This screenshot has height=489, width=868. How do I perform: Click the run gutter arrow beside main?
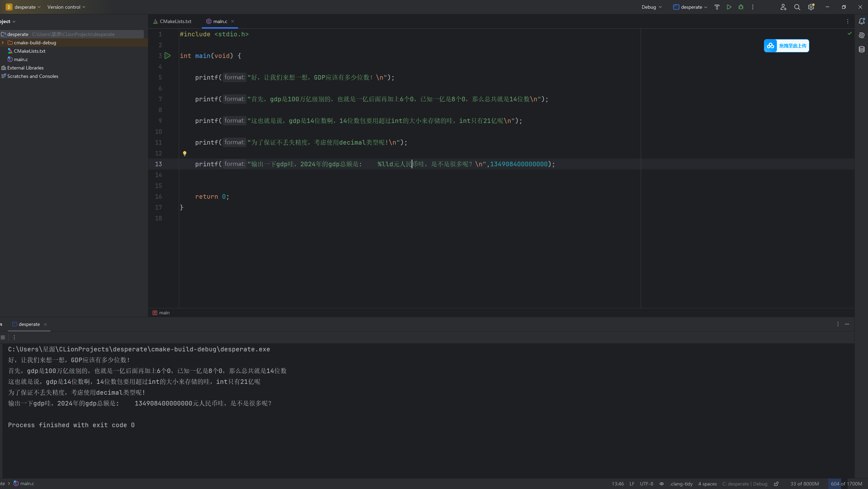(x=168, y=56)
